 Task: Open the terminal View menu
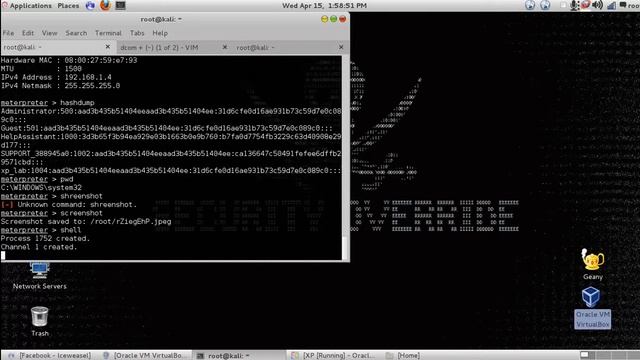click(49, 33)
